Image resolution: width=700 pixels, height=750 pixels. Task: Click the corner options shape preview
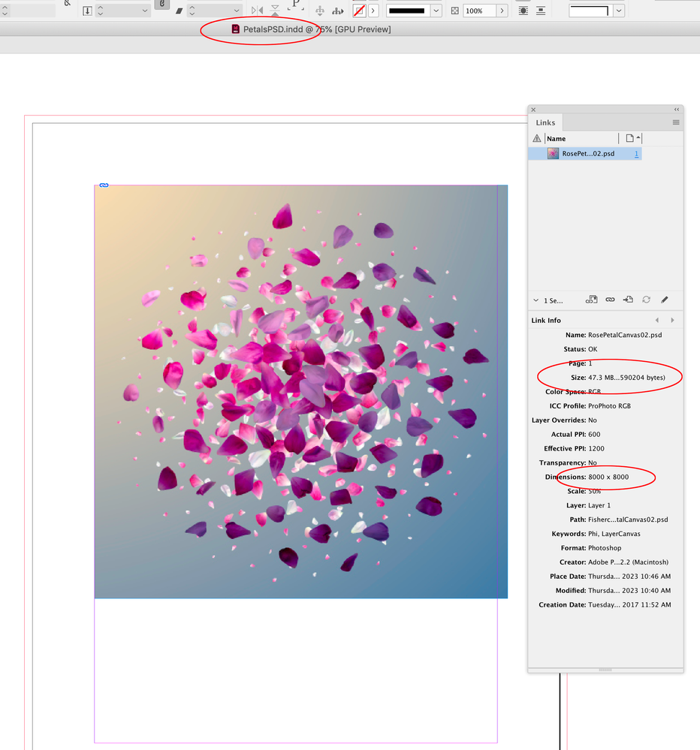[x=590, y=11]
